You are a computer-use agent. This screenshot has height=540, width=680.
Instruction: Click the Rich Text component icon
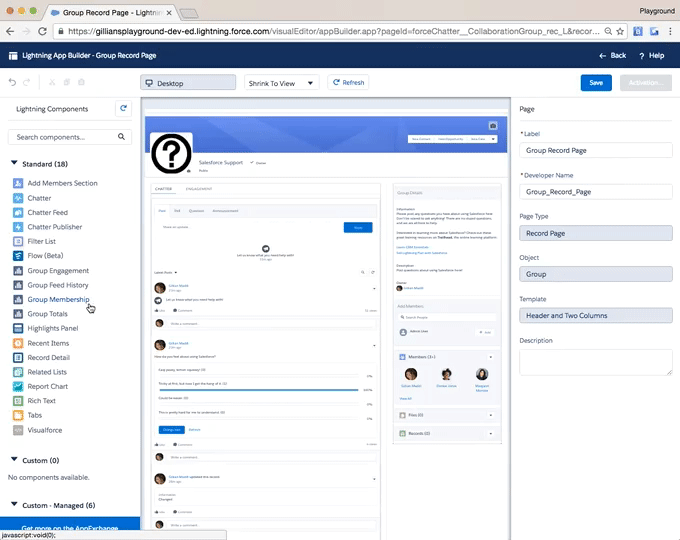(x=18, y=401)
